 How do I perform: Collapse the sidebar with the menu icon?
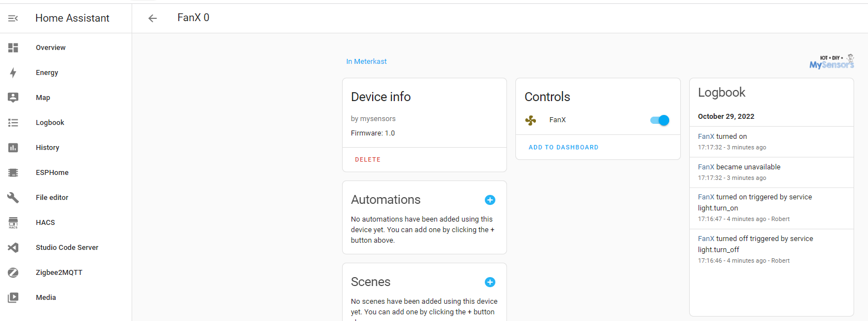pos(13,18)
